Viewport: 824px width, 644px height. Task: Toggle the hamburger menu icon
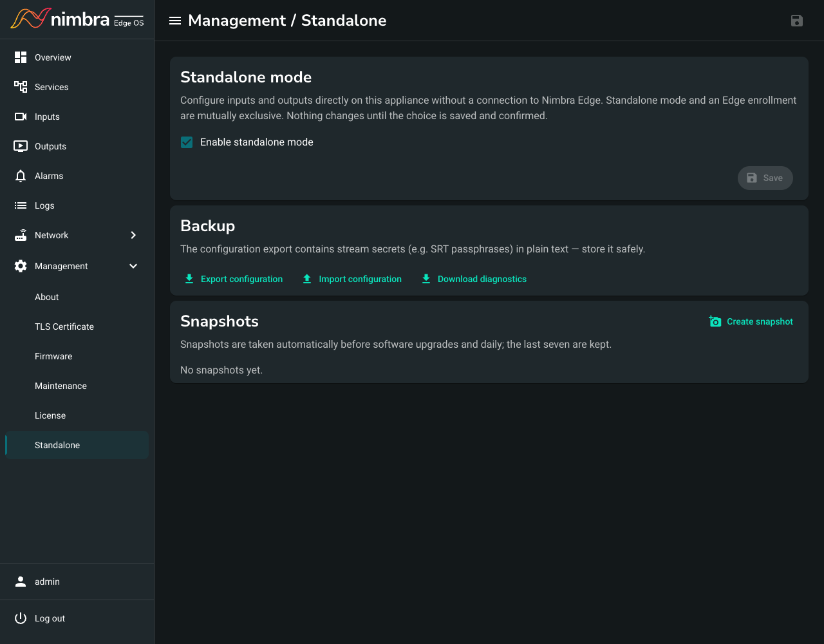tap(174, 21)
